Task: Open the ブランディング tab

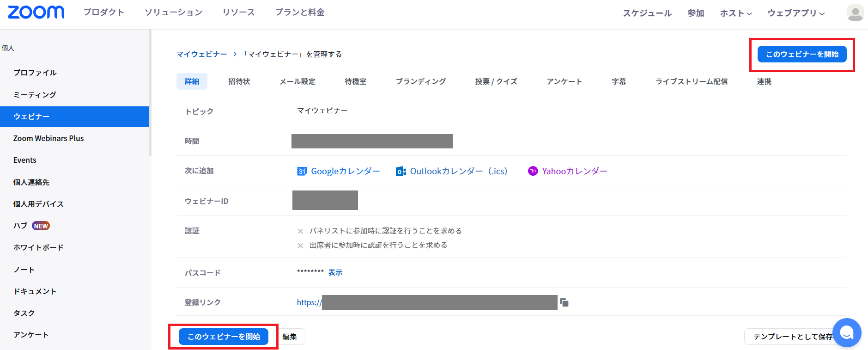Action: click(420, 81)
